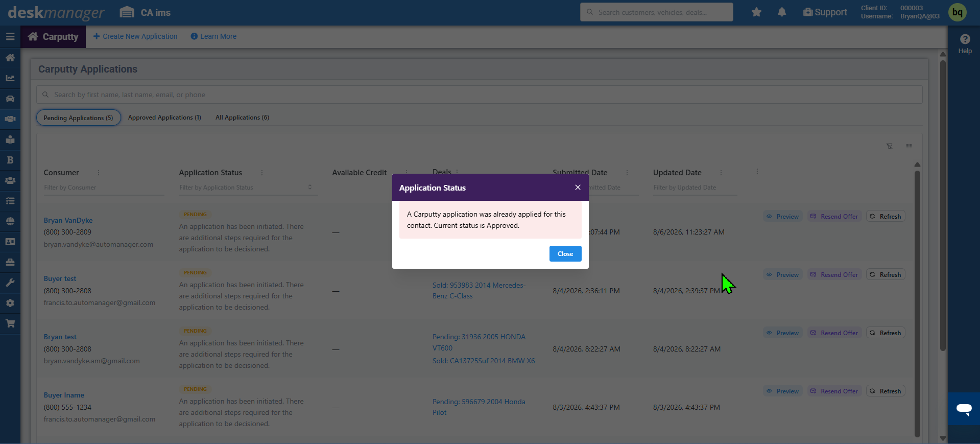
Task: Open the Submitted Date column menu
Action: [x=627, y=173]
